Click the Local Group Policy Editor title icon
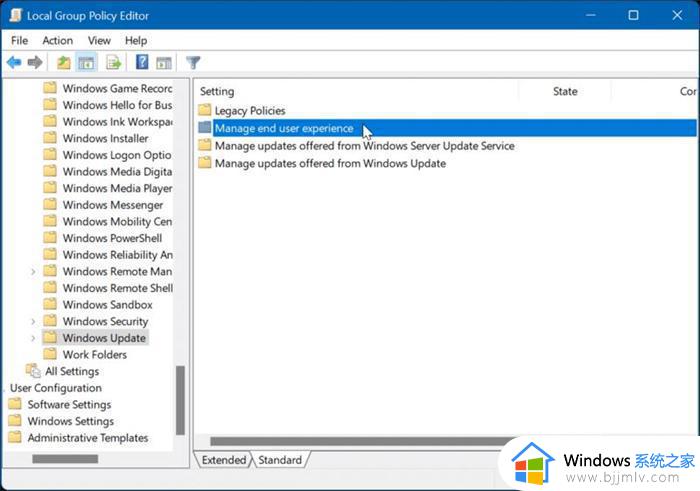The image size is (700, 491). (16, 16)
